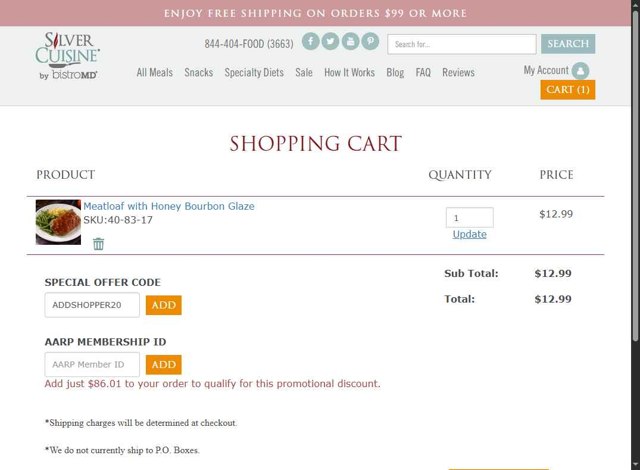Click the $86.01 promotional discount message
This screenshot has height=470, width=640.
[x=212, y=384]
